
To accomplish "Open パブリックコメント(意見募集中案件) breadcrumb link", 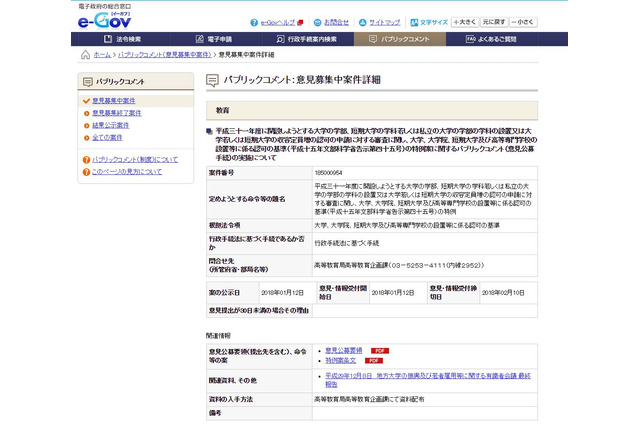I will pos(164,55).
